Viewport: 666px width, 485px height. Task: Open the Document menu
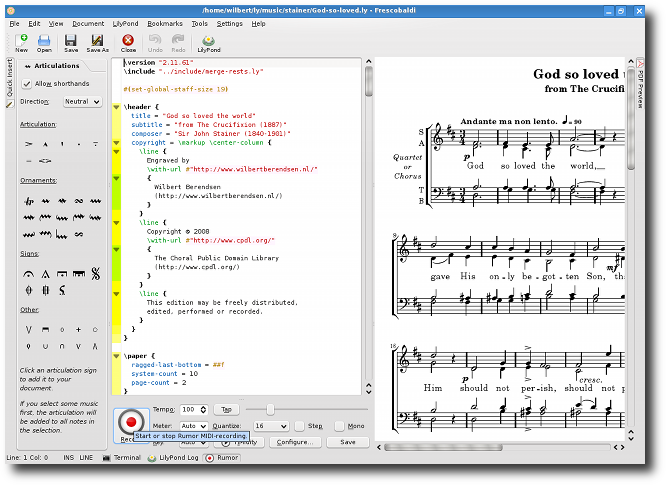[x=88, y=23]
